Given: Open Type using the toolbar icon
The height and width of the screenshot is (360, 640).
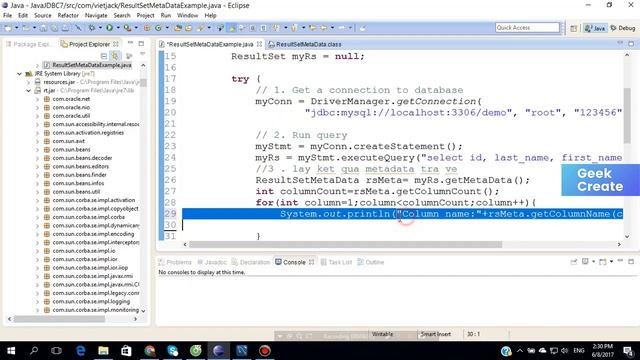Looking at the screenshot, I should 178,28.
